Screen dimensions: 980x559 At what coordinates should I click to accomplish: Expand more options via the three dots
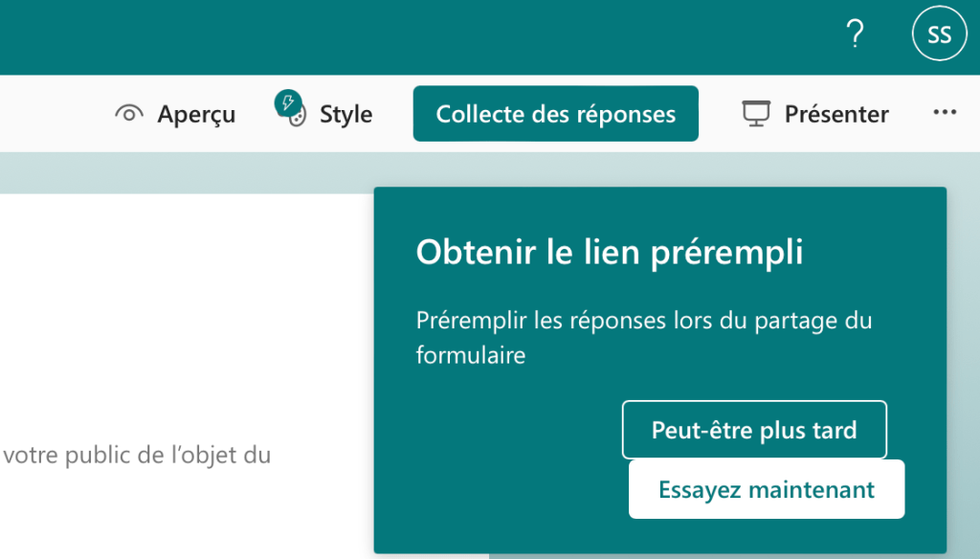tap(944, 113)
